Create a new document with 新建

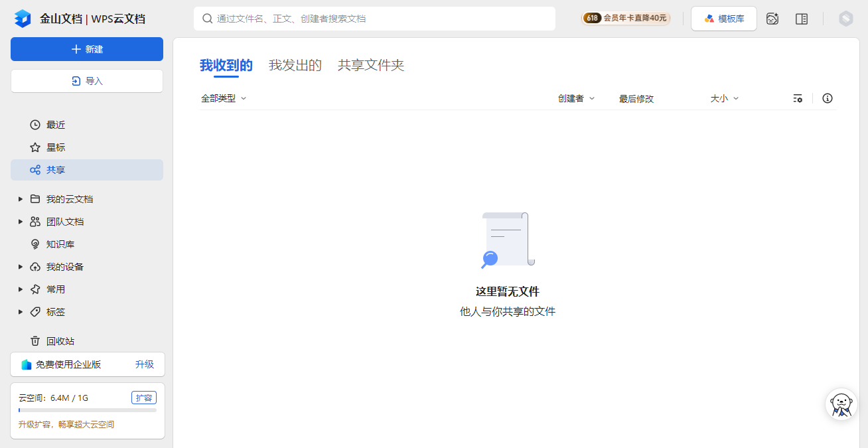pyautogui.click(x=87, y=49)
